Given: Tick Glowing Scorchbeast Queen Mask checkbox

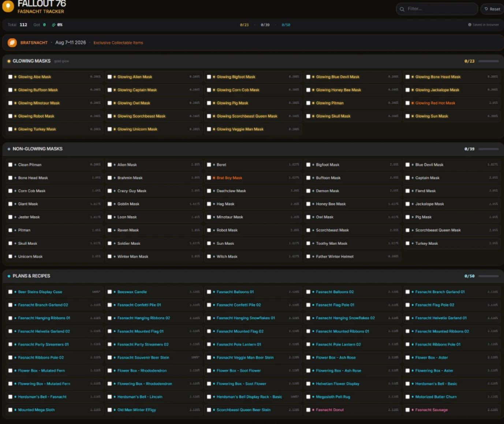Looking at the screenshot, I should point(209,116).
